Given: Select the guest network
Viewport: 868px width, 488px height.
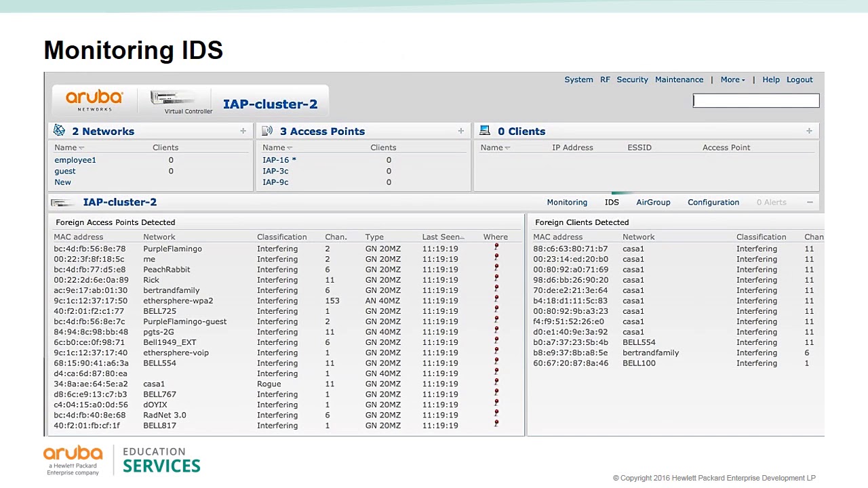Looking at the screenshot, I should 65,171.
